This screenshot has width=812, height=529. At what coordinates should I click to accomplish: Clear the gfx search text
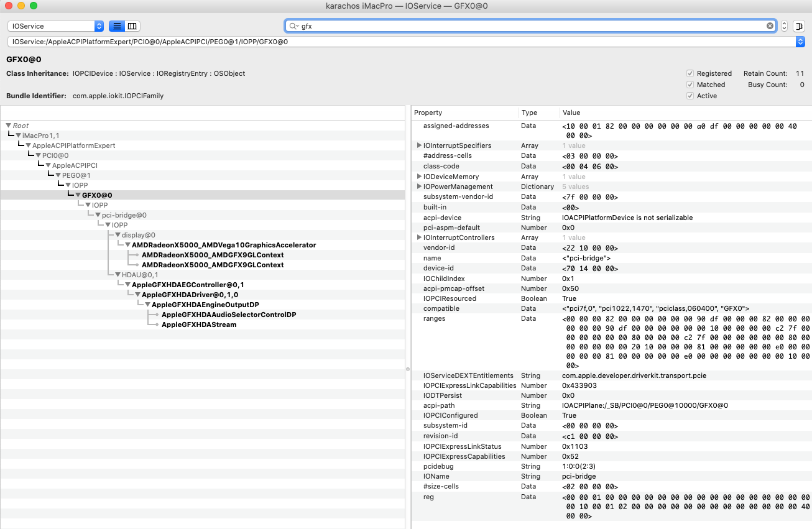[770, 26]
